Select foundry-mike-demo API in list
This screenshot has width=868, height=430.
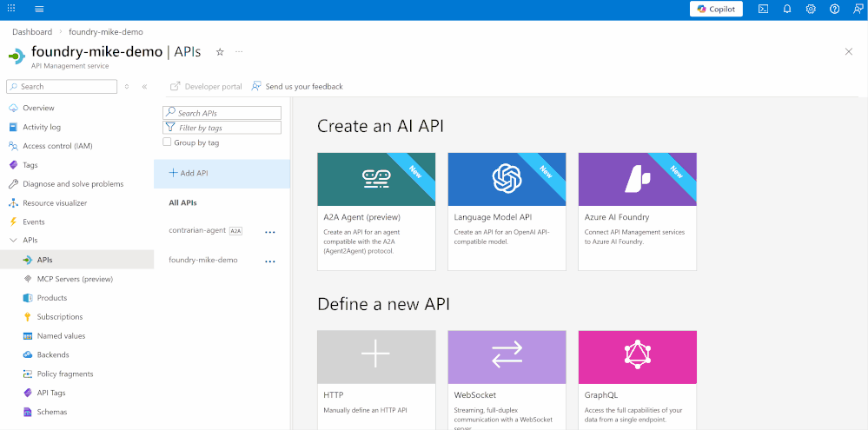[x=203, y=260]
